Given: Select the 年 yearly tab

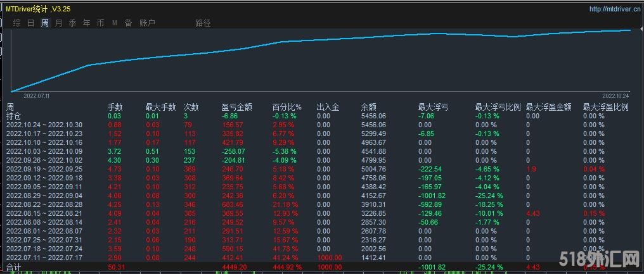Looking at the screenshot, I should (86, 23).
